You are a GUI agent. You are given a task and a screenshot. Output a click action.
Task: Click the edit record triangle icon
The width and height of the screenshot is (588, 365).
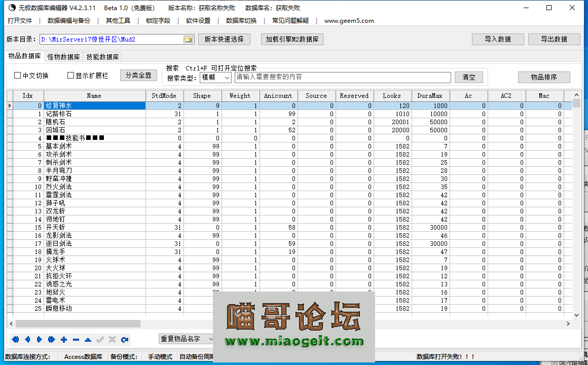pos(88,340)
